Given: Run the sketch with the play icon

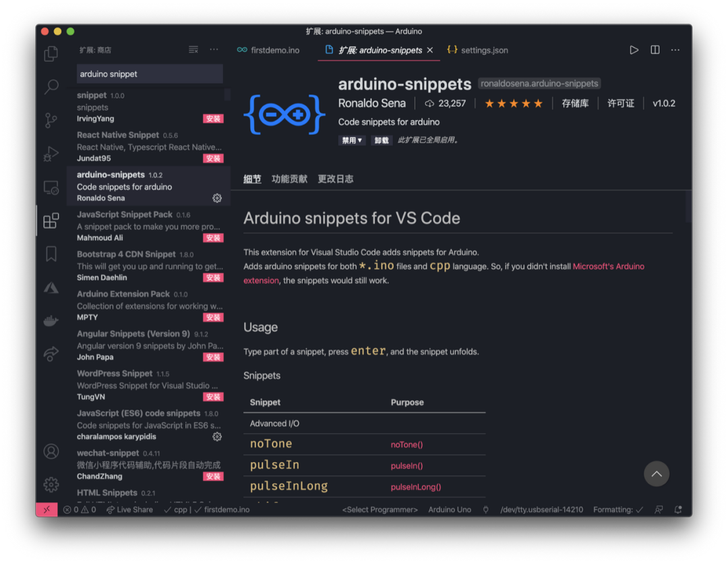Looking at the screenshot, I should pos(634,50).
